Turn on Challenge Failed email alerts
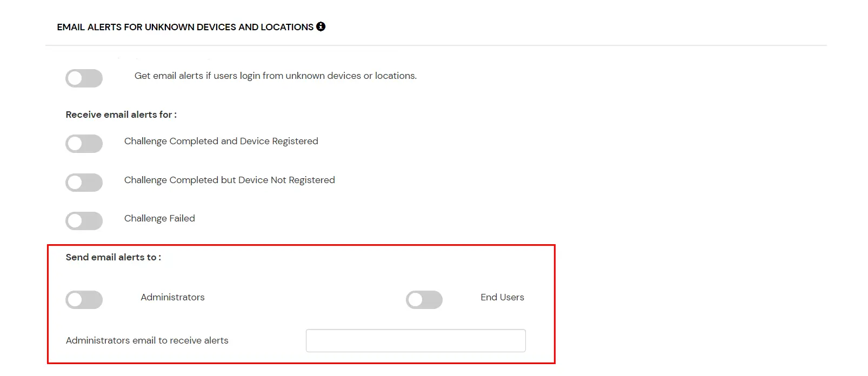Viewport: 868px width, 376px height. tap(84, 220)
